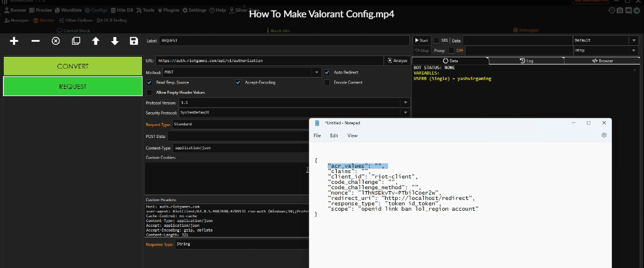Click the duplicate block icon

pos(76,41)
